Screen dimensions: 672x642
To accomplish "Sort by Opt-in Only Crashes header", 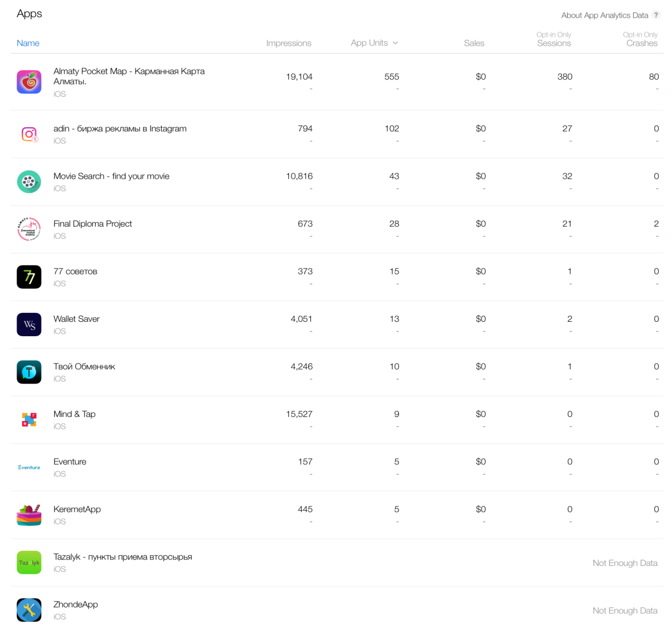I will (641, 43).
